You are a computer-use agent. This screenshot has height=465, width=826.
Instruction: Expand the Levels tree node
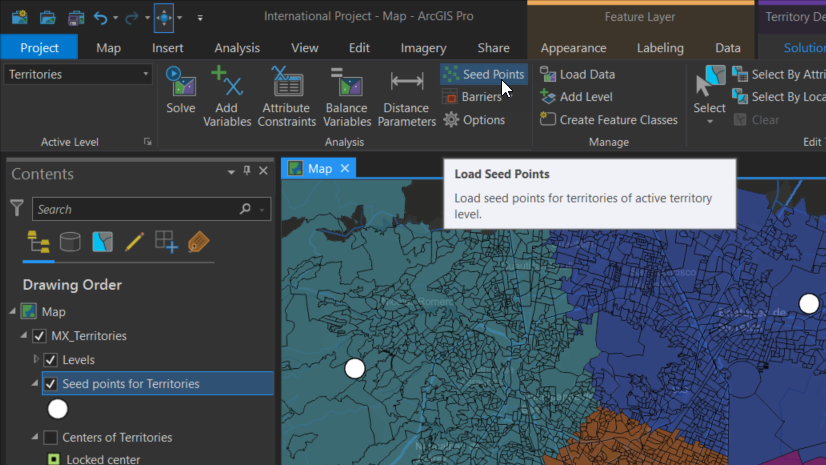(37, 359)
